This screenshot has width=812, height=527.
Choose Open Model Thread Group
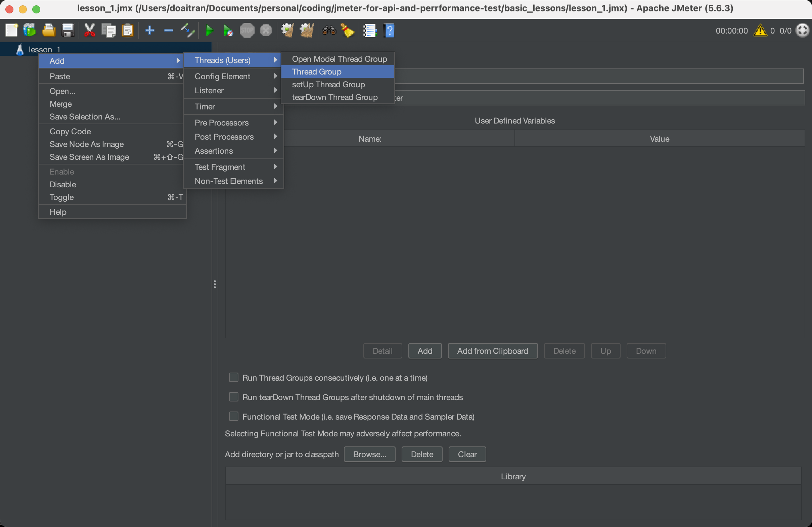click(338, 59)
